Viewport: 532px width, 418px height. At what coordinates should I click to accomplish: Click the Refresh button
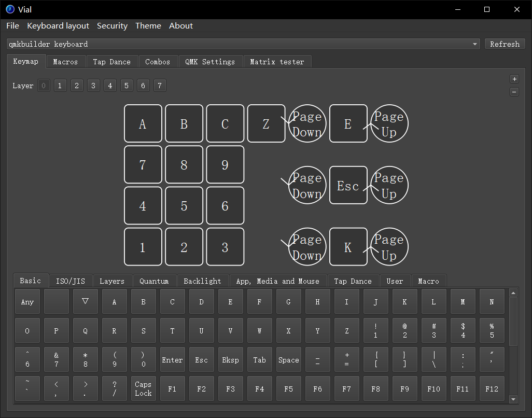pyautogui.click(x=505, y=44)
